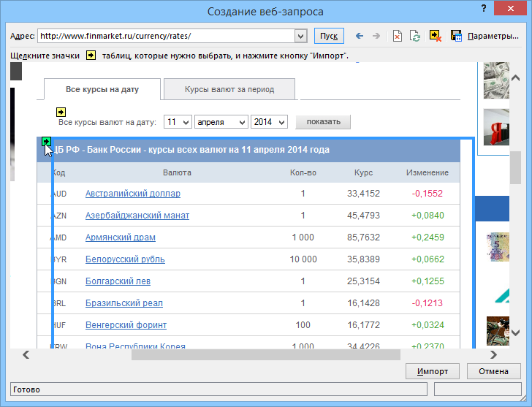Click the Refresh page icon
This screenshot has height=407, width=532.
pos(415,36)
